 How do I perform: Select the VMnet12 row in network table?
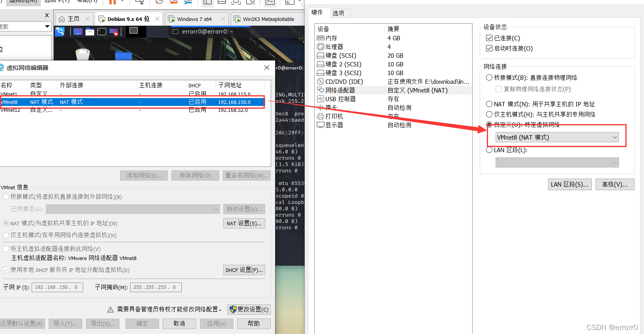(x=132, y=110)
